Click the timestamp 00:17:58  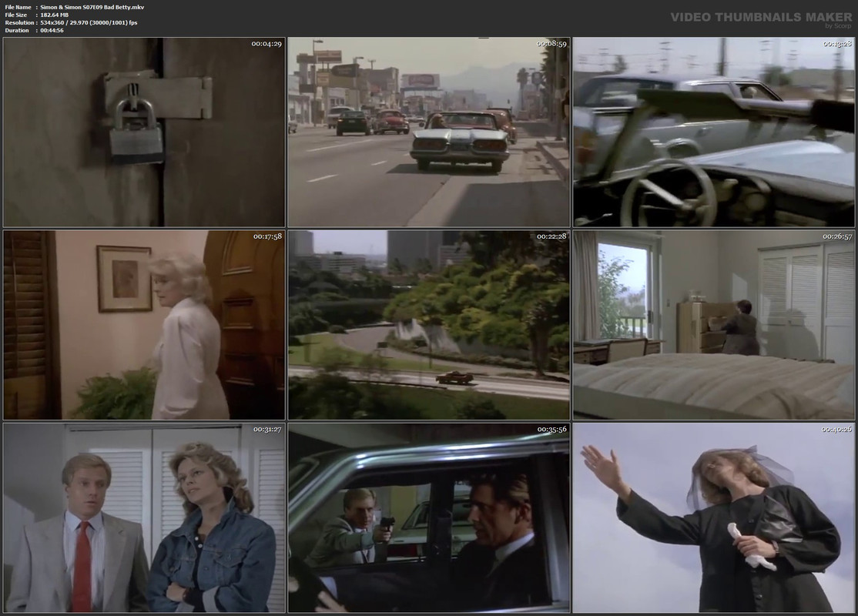(x=267, y=236)
